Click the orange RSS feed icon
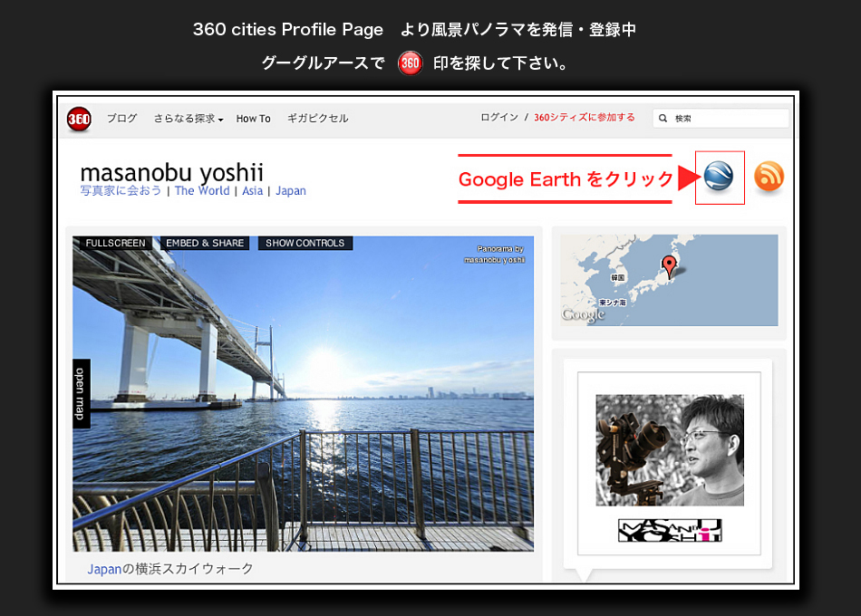 [769, 177]
